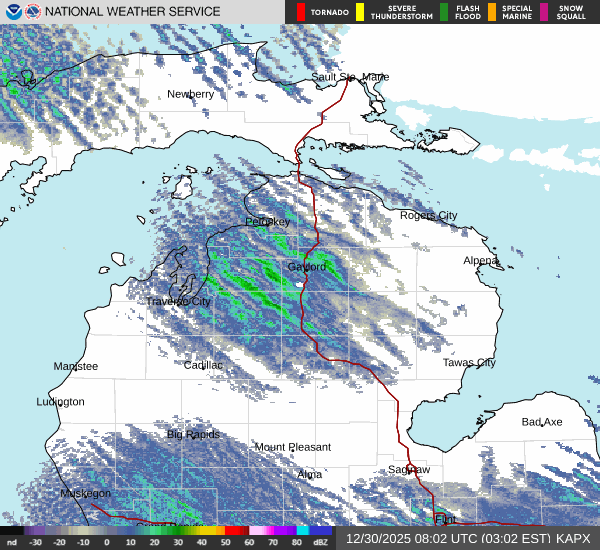Click the Gaylord city label
Screen dimensions: 600x550
(307, 267)
